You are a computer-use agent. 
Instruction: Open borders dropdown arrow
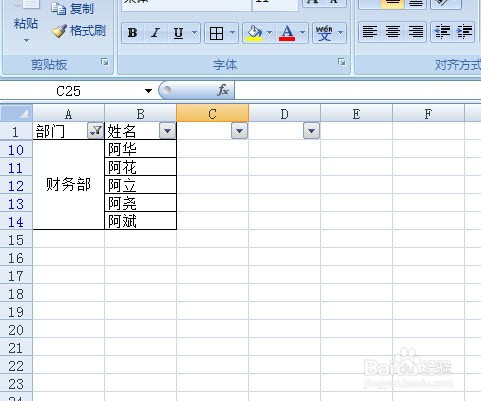coord(233,33)
